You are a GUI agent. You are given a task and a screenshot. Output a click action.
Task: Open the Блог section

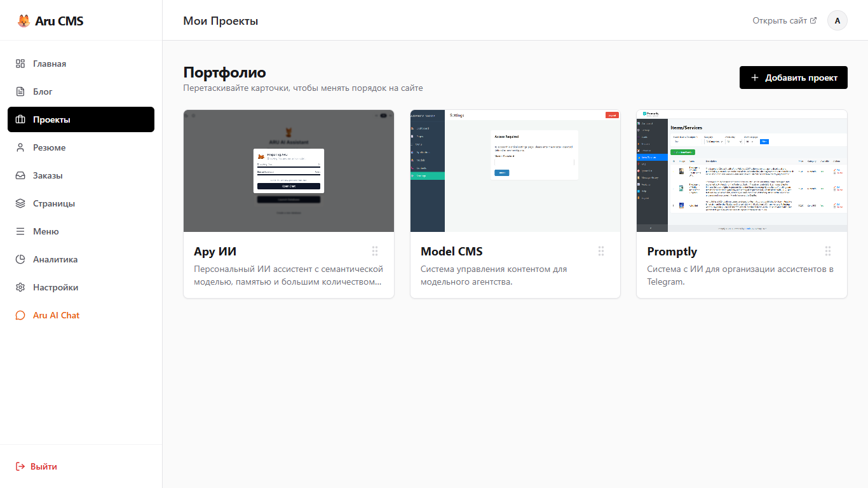(43, 91)
